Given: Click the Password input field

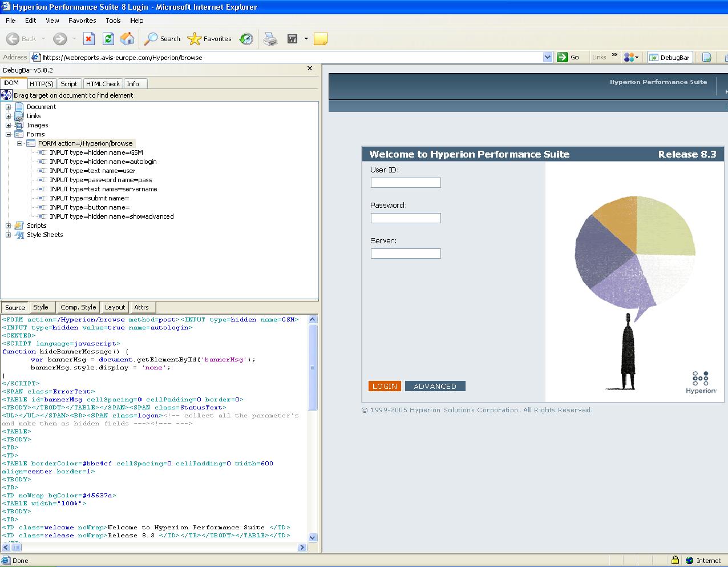Looking at the screenshot, I should point(406,218).
